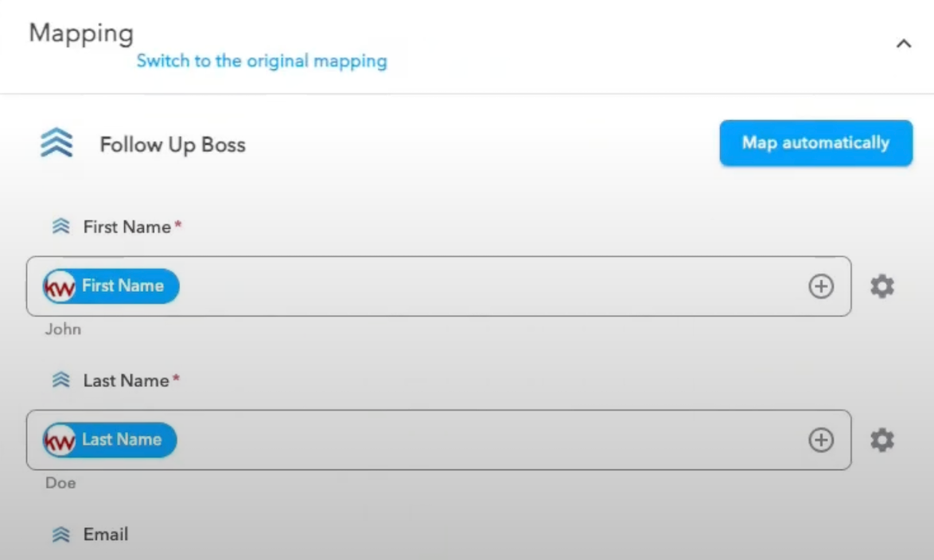Click inside the First Name mapping field

coord(438,286)
